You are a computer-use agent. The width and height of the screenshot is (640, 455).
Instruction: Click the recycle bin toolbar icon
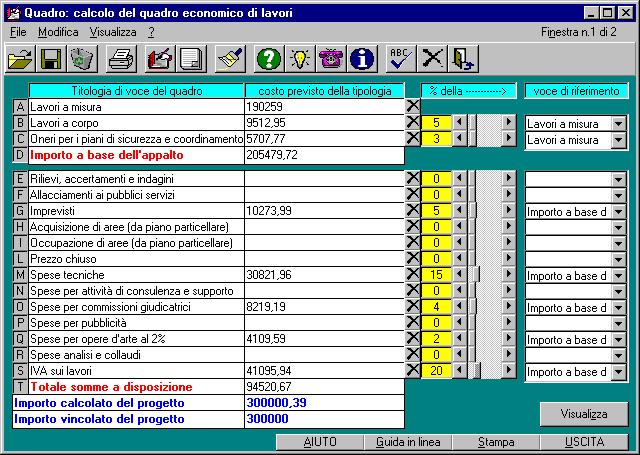point(82,59)
